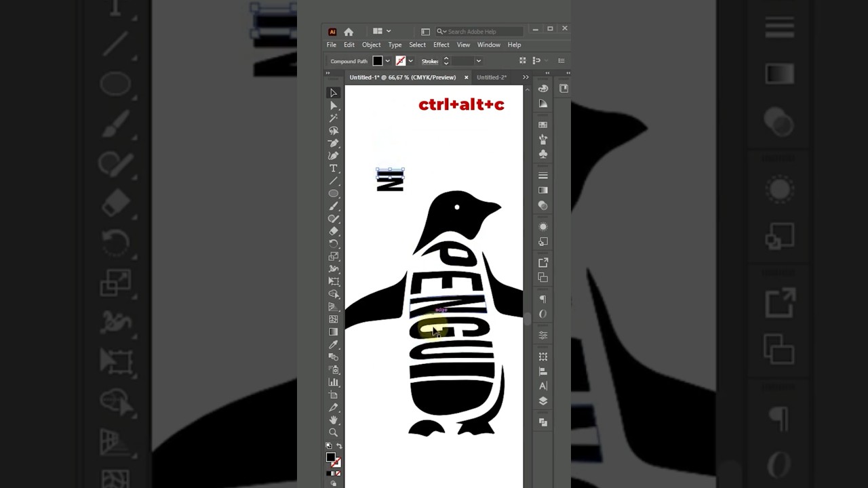Select the Rotate tool
868x488 pixels.
(x=334, y=243)
